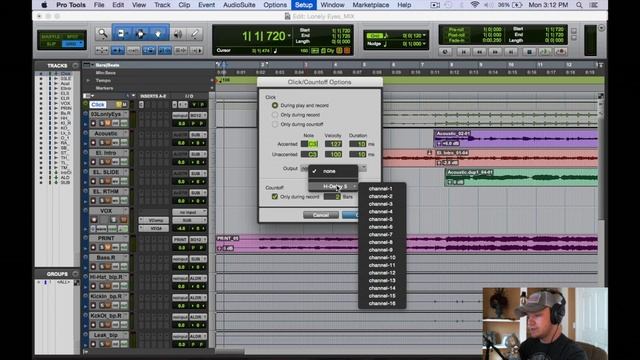Screen dimensions: 640x360
Task: Open Acoustic track output SUB selector
Action: click(x=198, y=135)
